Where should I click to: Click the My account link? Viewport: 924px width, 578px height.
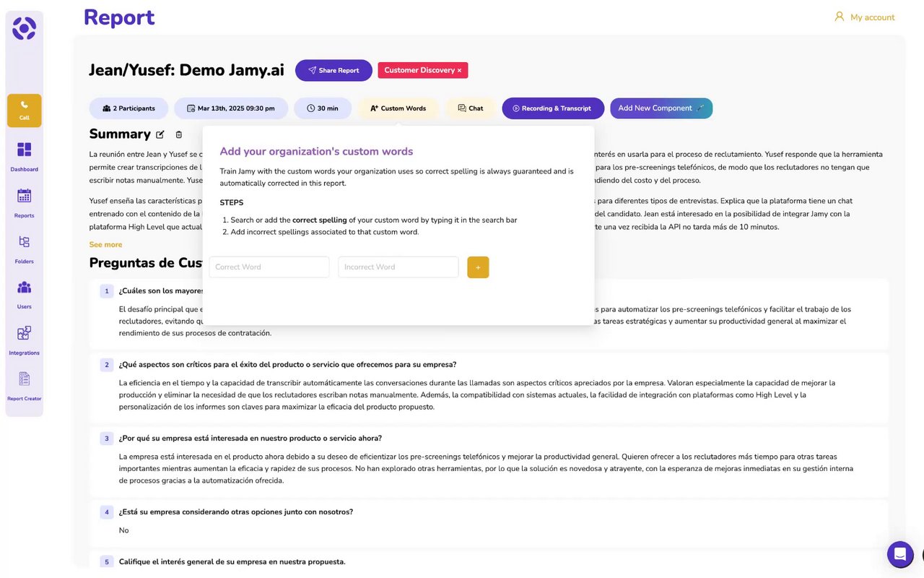(872, 17)
